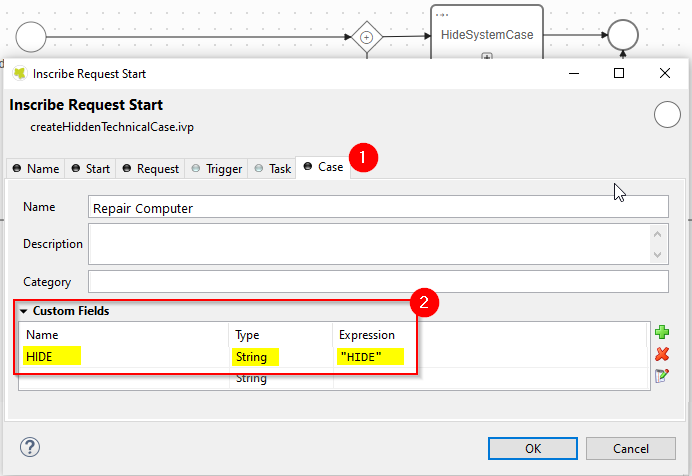Switch to the Name tab
Screen dimensions: 692x476
pos(35,169)
